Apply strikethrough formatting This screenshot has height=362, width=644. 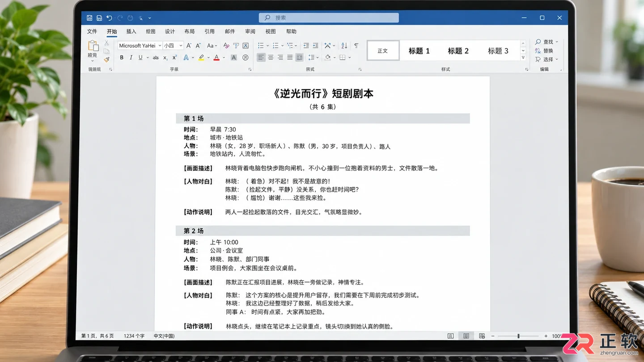pyautogui.click(x=156, y=58)
